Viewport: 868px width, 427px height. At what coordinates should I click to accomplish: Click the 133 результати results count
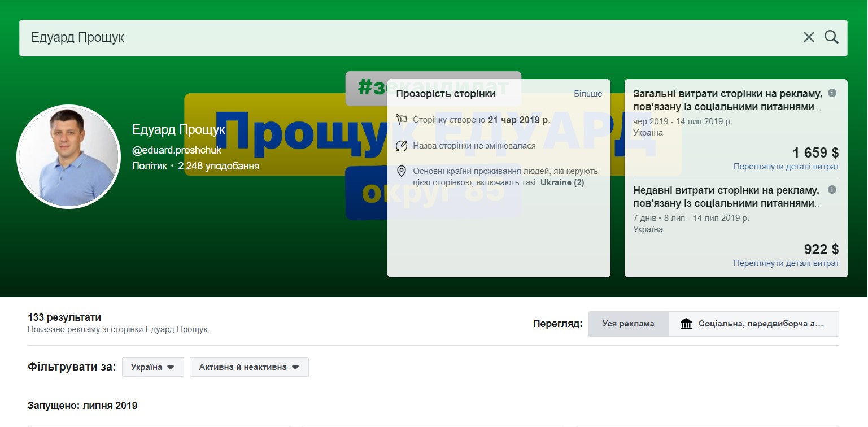click(64, 317)
